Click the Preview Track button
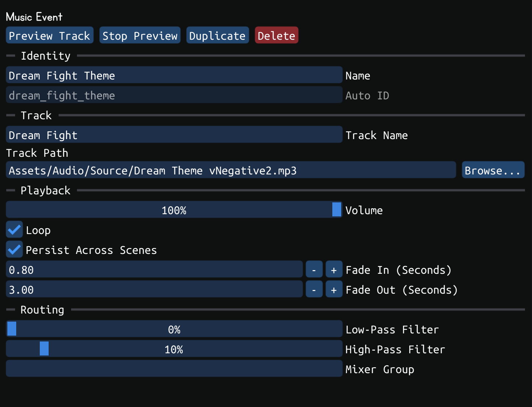The height and width of the screenshot is (407, 532). (50, 36)
